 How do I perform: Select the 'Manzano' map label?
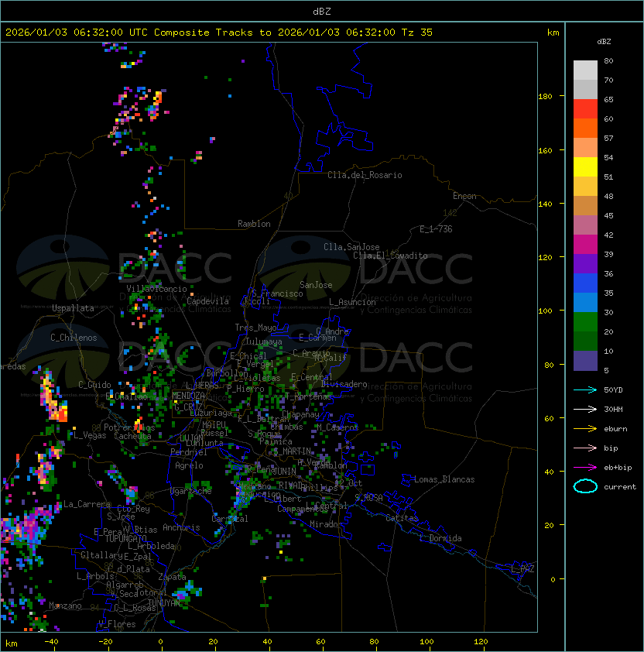pyautogui.click(x=65, y=606)
